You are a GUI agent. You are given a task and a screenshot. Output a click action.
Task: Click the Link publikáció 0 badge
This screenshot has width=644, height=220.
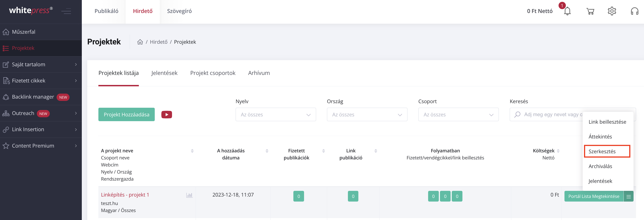[353, 196]
